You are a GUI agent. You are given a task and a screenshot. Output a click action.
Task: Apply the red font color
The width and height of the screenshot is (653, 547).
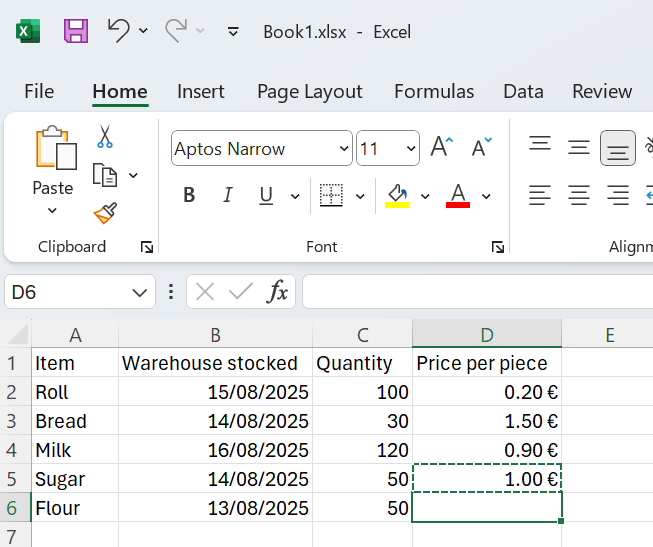pos(458,195)
